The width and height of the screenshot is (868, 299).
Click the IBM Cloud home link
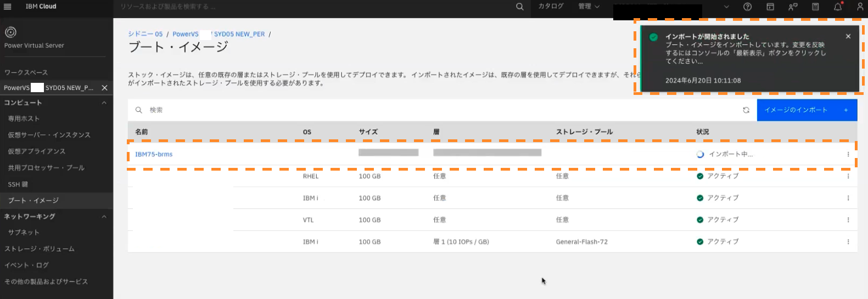(x=41, y=7)
